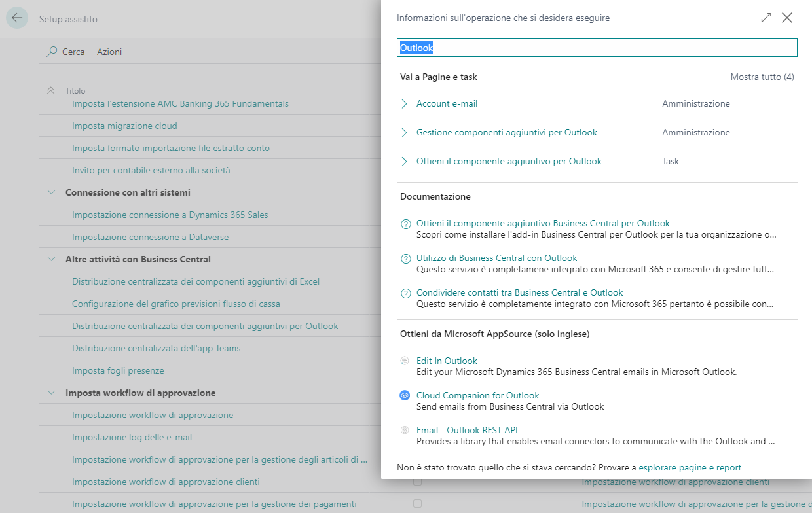
Task: Open Impostazione workflow di approvazione clienti title
Action: click(x=166, y=482)
